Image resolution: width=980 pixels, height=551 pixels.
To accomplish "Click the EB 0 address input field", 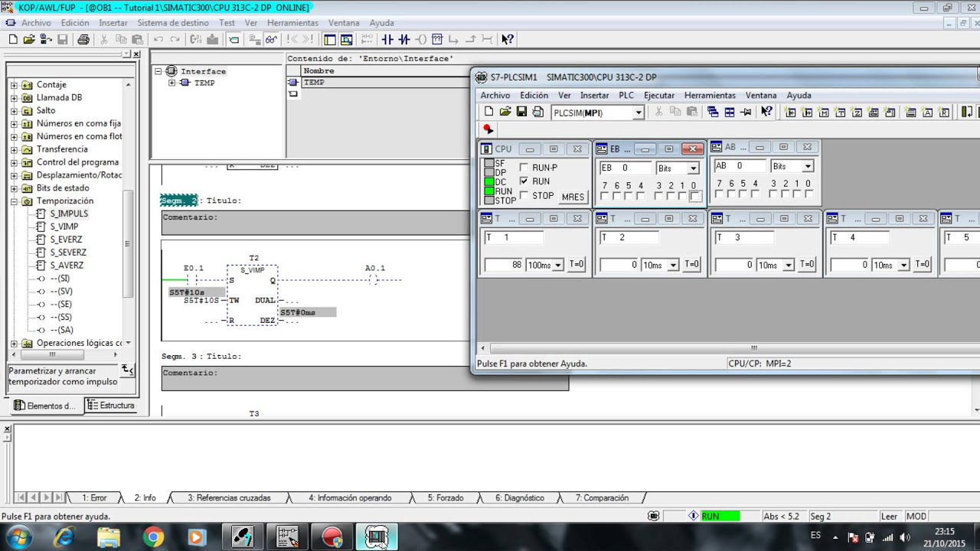I will tap(626, 168).
